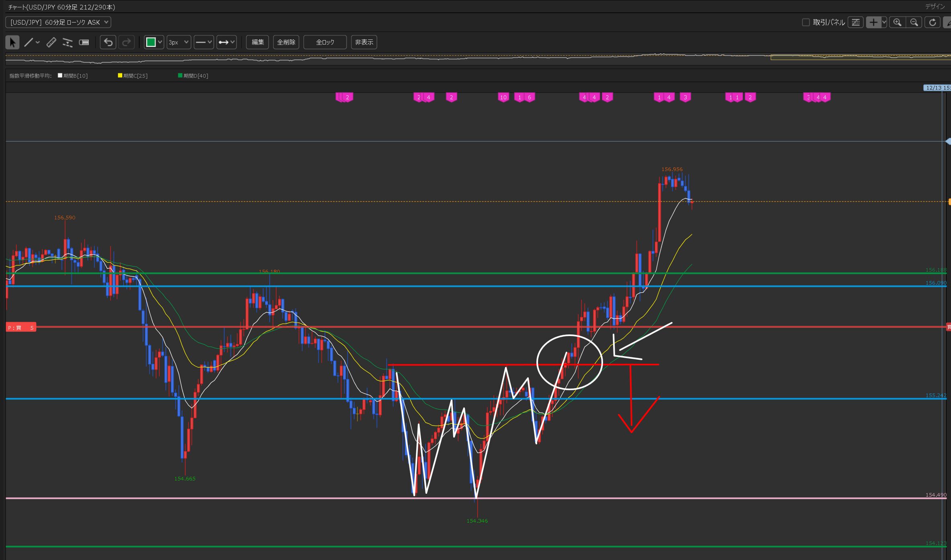Image resolution: width=951 pixels, height=560 pixels.
Task: Zoom out with the magnifier minus icon
Action: point(914,22)
